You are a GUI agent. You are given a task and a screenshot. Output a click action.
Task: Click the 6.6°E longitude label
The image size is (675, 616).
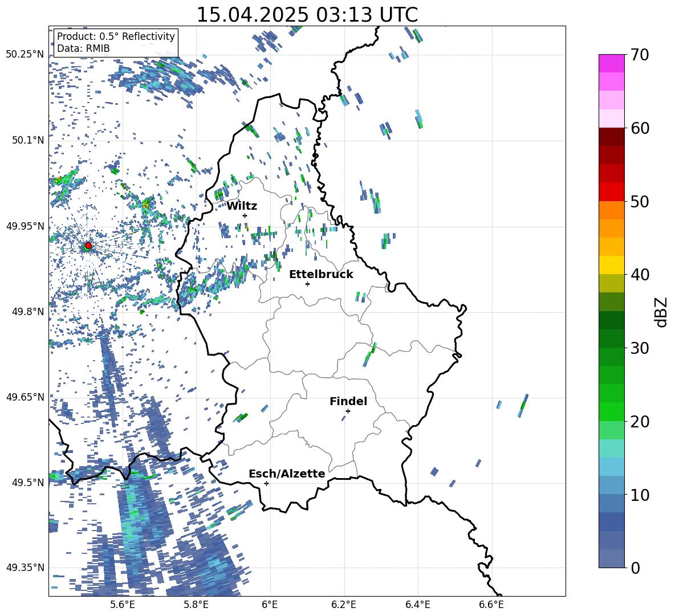click(x=491, y=605)
